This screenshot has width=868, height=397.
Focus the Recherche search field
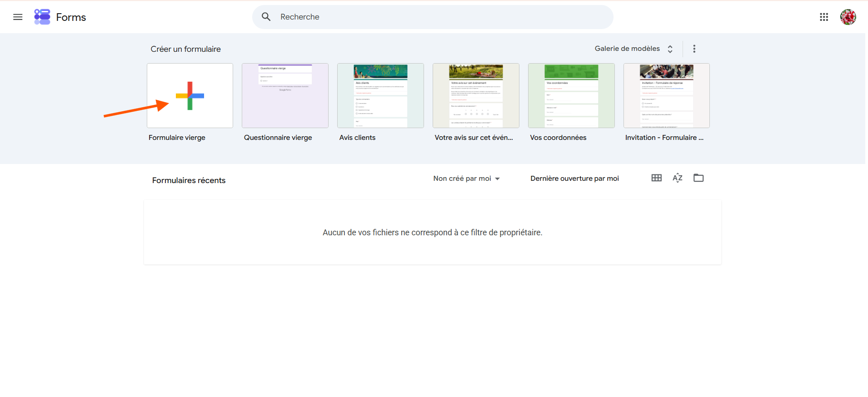[433, 17]
